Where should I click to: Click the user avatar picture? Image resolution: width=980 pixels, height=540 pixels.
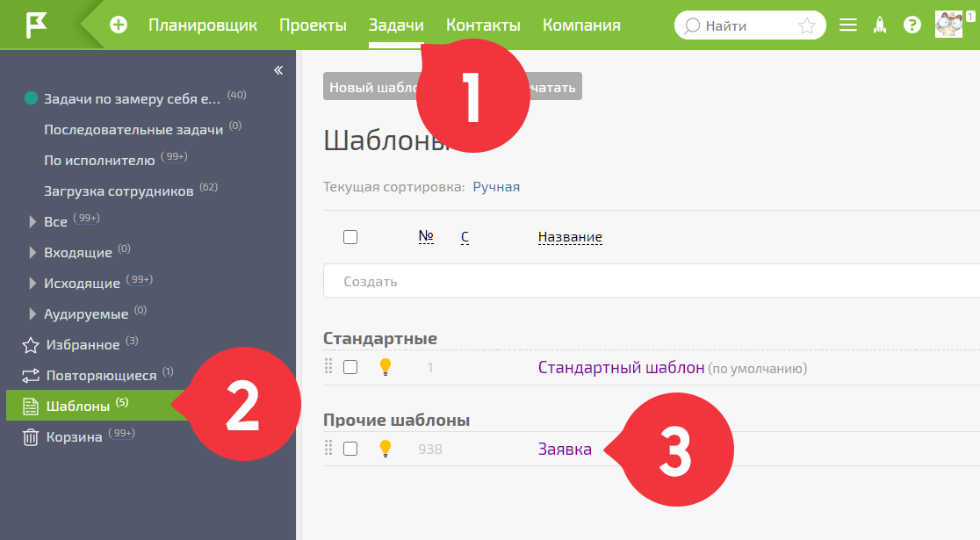click(x=948, y=25)
